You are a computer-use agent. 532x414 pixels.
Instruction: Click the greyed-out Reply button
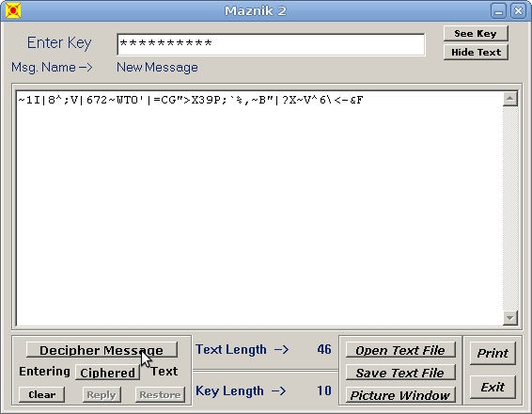click(x=102, y=394)
